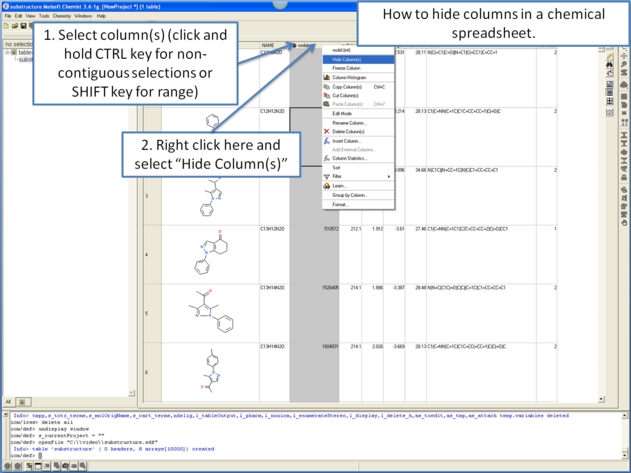631x473 pixels.
Task: Collapse the tables tree node
Action: point(6,52)
